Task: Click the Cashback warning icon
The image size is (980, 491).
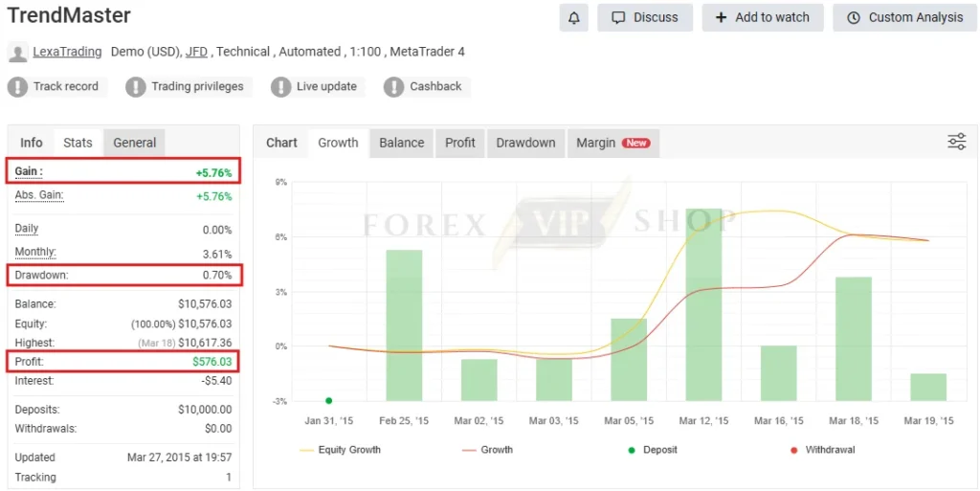Action: click(x=393, y=87)
